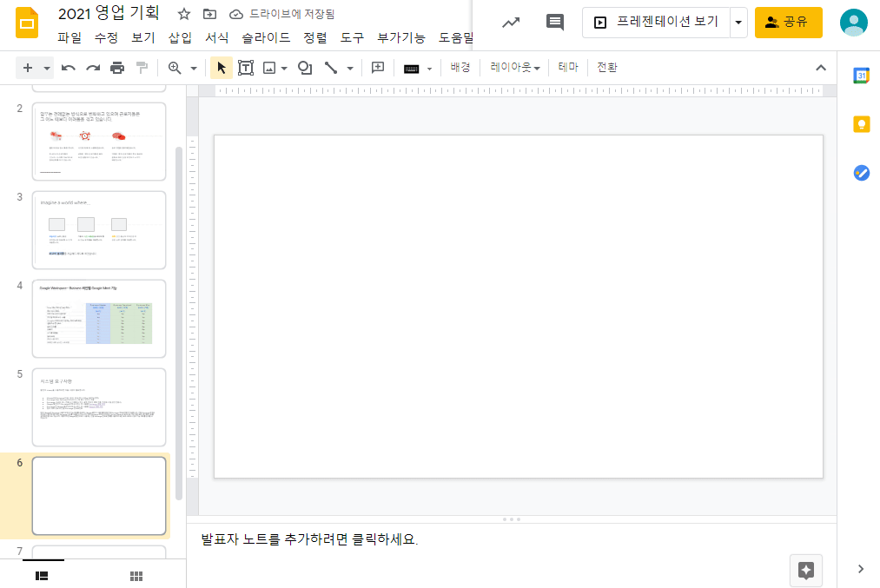880x588 pixels.
Task: Select the line tool
Action: coord(331,68)
